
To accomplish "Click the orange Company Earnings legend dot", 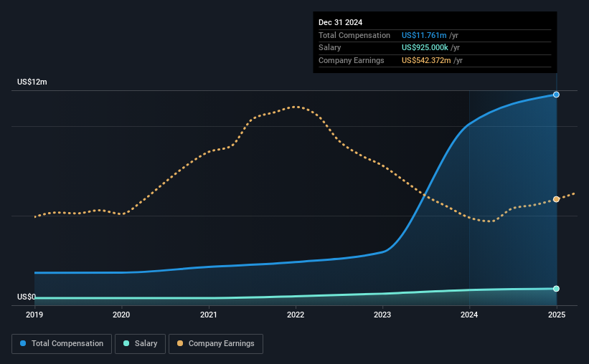I will point(180,343).
